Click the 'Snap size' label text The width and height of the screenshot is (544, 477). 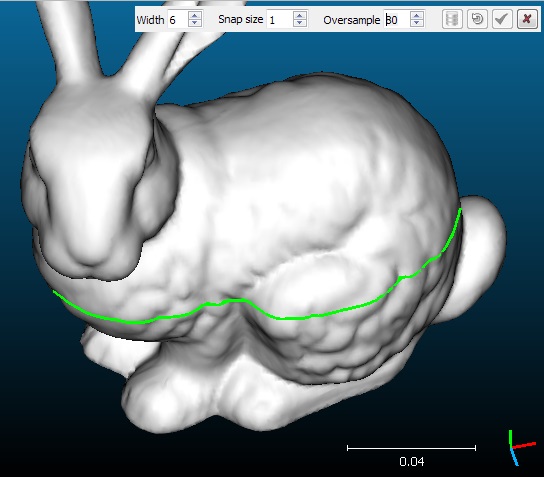pyautogui.click(x=240, y=19)
